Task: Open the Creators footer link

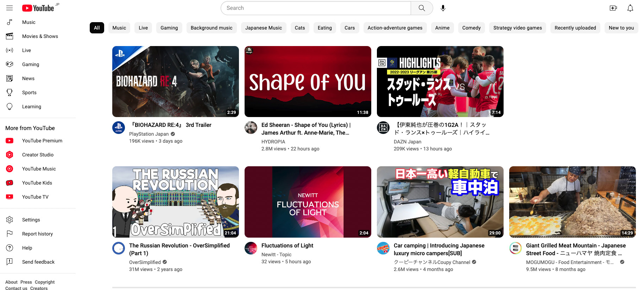Action: click(39, 288)
